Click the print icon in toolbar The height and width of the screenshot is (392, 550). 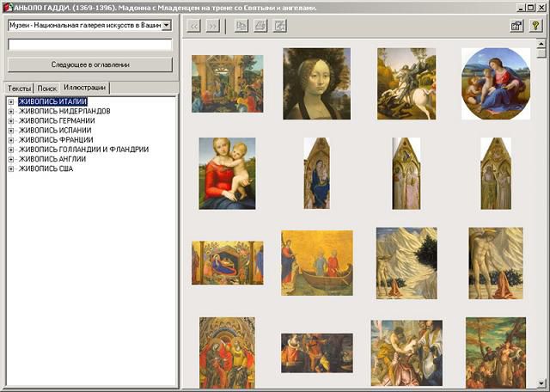pyautogui.click(x=260, y=26)
